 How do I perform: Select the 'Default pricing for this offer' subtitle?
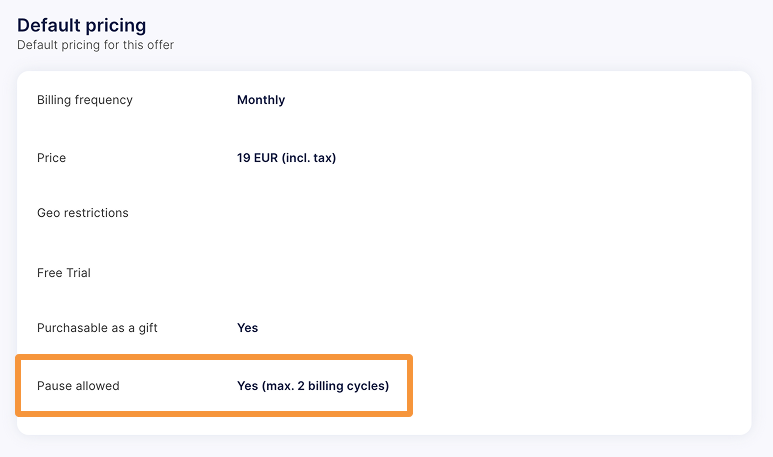(x=95, y=45)
